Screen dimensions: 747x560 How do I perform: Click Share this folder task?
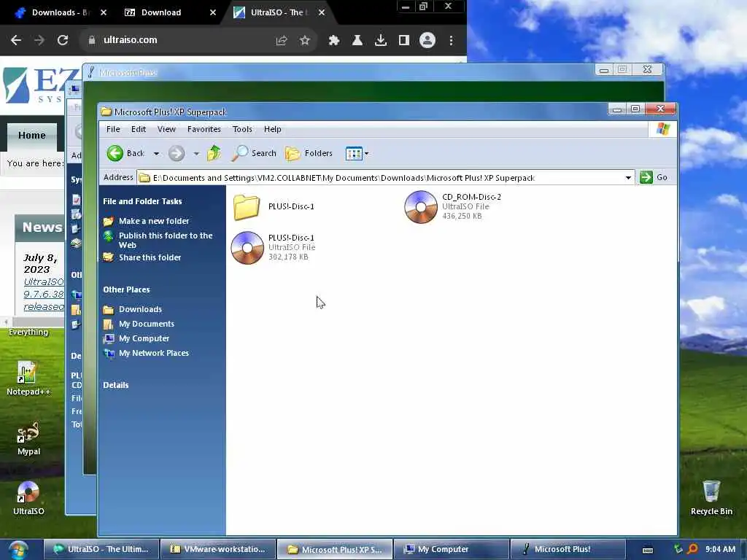[x=150, y=257]
